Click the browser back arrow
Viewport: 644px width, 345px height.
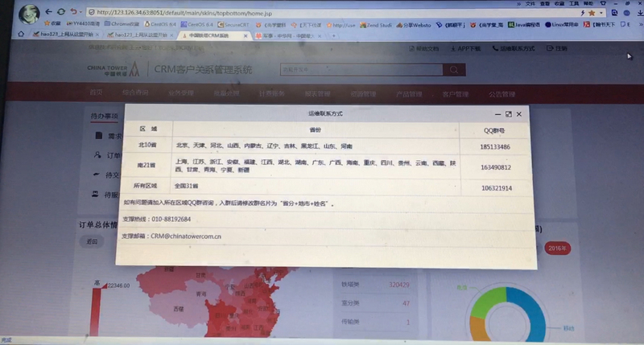[48, 12]
